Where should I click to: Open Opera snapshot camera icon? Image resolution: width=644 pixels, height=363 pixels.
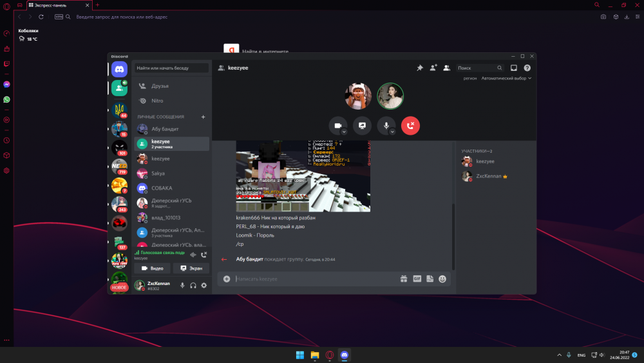click(603, 17)
